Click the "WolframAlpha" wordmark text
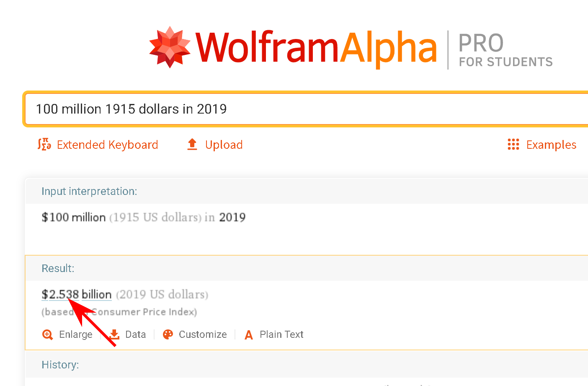Screen dimensions: 588x386 316,48
